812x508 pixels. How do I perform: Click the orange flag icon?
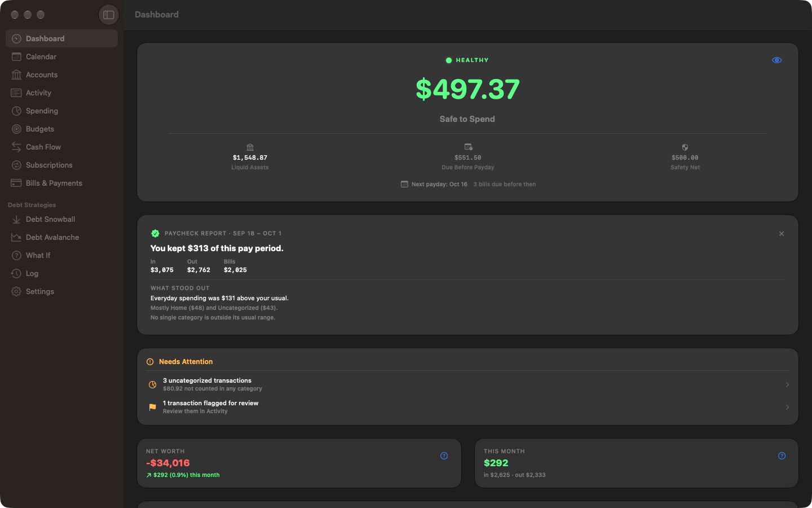(152, 407)
